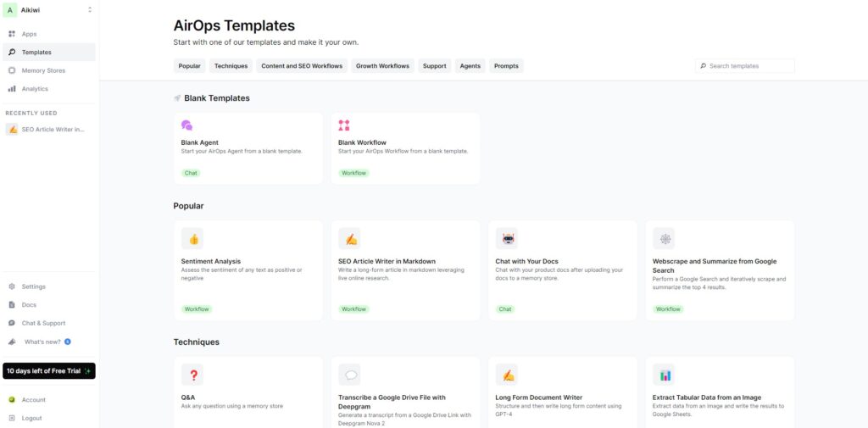This screenshot has width=868, height=428.
Task: Click the Memory Stores icon in sidebar
Action: pyautogui.click(x=12, y=70)
